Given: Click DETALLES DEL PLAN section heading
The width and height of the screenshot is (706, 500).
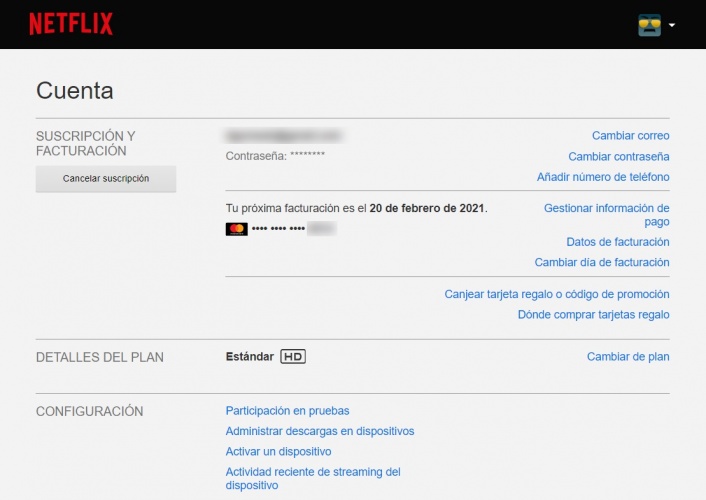Looking at the screenshot, I should 100,357.
